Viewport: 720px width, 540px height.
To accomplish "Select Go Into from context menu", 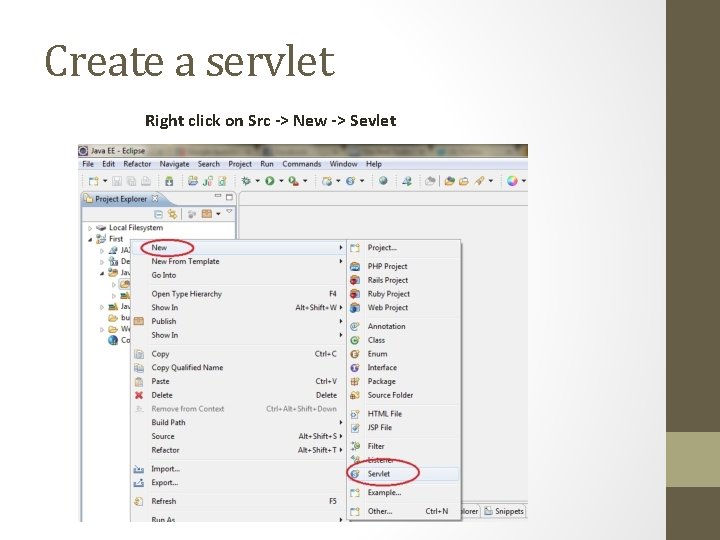I will [238, 275].
